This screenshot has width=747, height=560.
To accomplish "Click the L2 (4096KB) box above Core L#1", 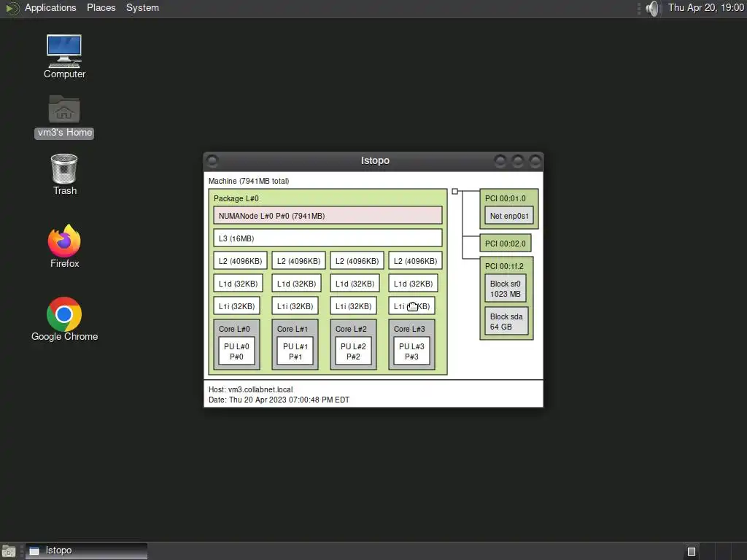I will point(298,261).
